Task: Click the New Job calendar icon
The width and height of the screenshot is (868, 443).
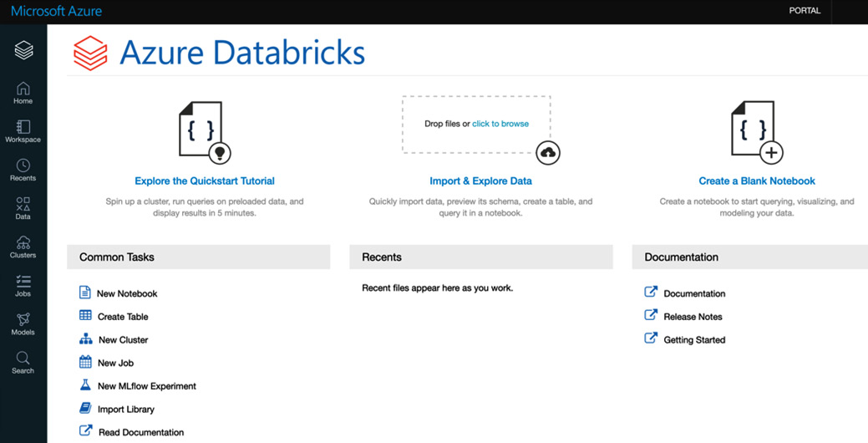Action: pyautogui.click(x=85, y=362)
